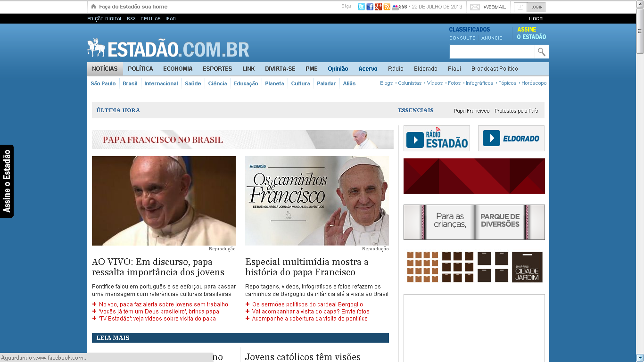Open the Horóscopo link
The height and width of the screenshot is (362, 644).
[x=534, y=83]
